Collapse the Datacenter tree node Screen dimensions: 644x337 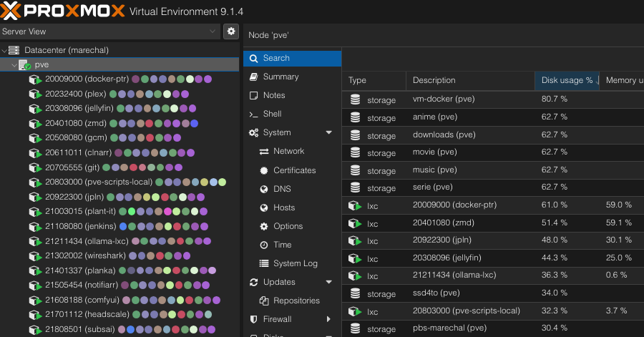pyautogui.click(x=4, y=50)
